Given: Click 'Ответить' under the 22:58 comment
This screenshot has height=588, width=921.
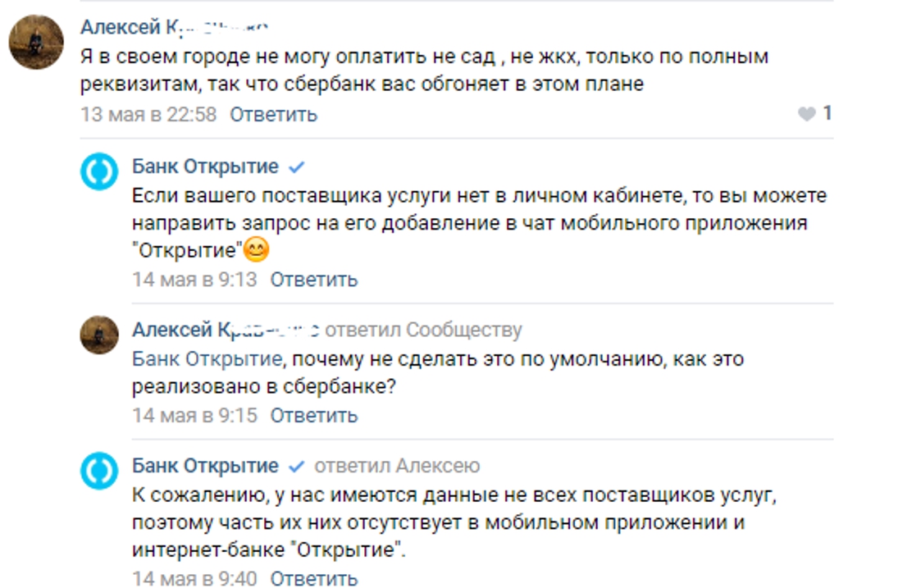Looking at the screenshot, I should tap(273, 114).
